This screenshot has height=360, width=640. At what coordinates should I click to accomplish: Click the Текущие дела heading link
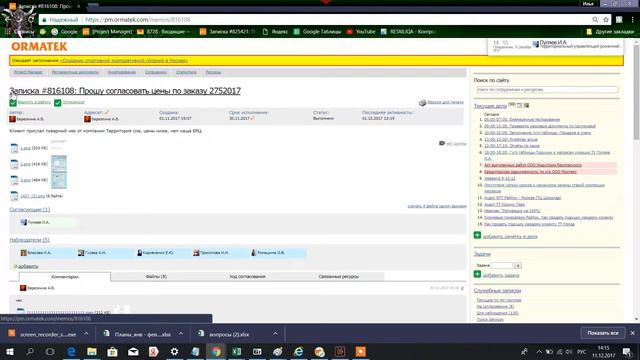[490, 106]
